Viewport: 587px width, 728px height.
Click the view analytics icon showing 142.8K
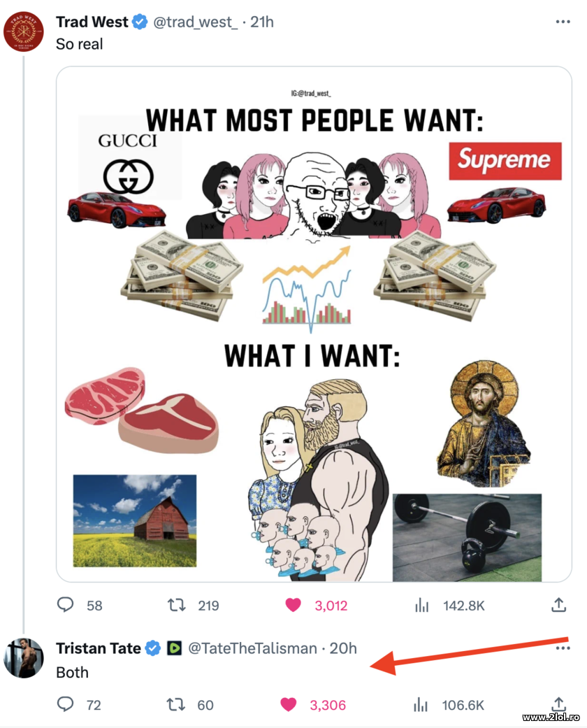tap(422, 606)
